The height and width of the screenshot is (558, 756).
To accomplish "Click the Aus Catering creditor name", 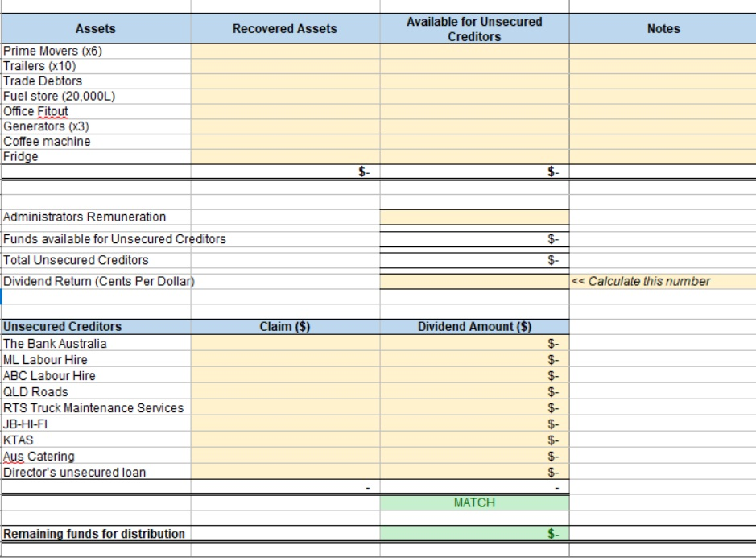I will coord(39,457).
